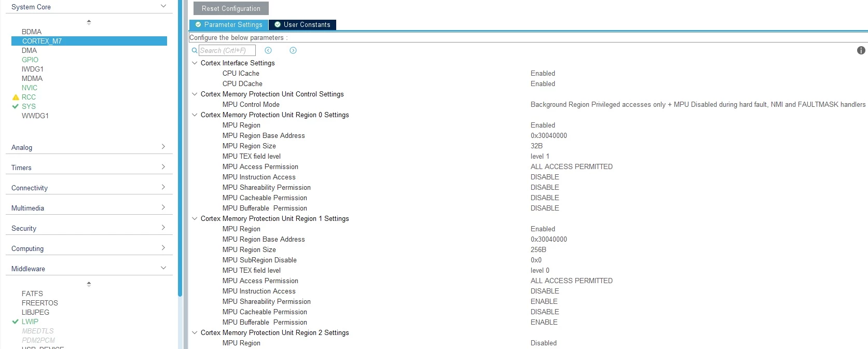Change Region 0 size value 32B
Viewport: 868px width, 349px height.
point(536,146)
